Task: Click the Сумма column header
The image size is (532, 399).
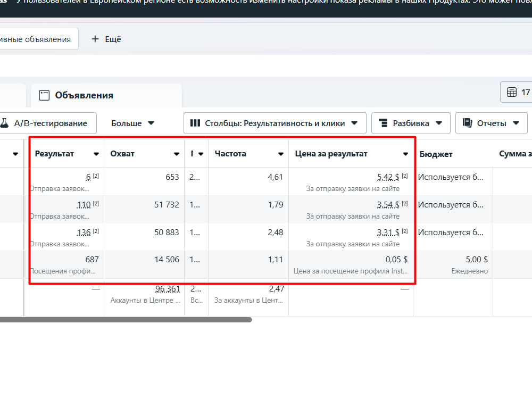Action: [x=515, y=154]
